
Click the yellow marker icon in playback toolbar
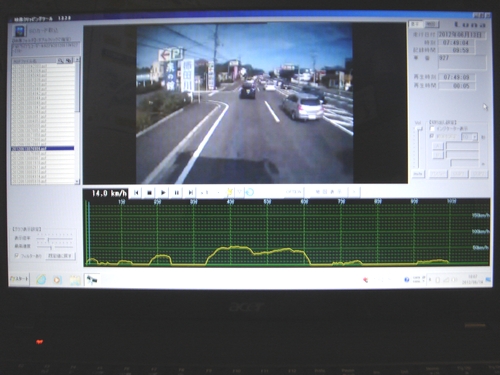(230, 192)
